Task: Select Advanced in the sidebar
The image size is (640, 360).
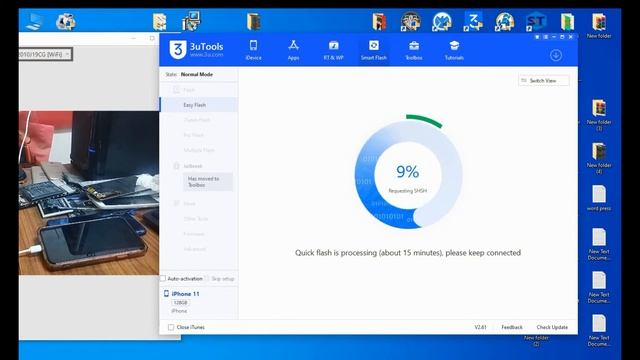Action: 195,249
